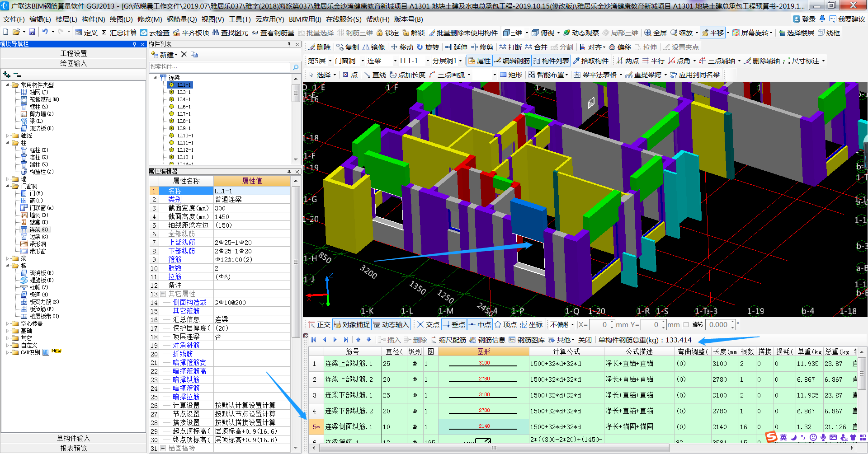Click the 工程设置 navigation button
868x454 pixels.
(74, 53)
